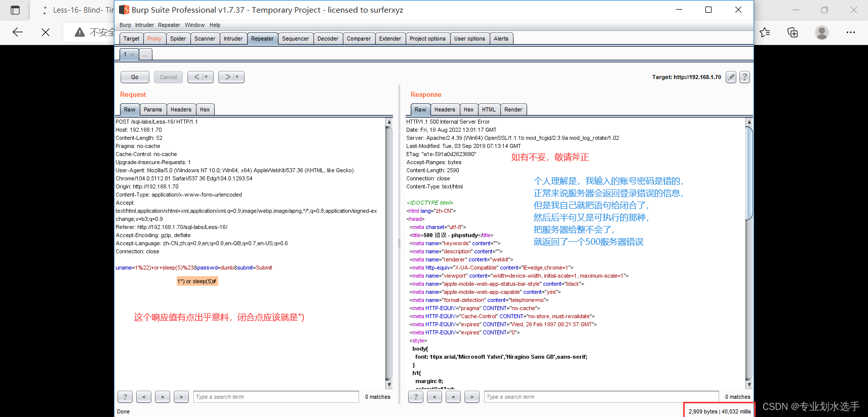Open Edge favorites star icon

765,32
